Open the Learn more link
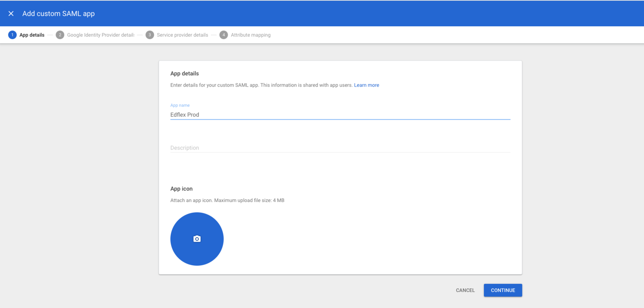The width and height of the screenshot is (644, 308). point(367,85)
